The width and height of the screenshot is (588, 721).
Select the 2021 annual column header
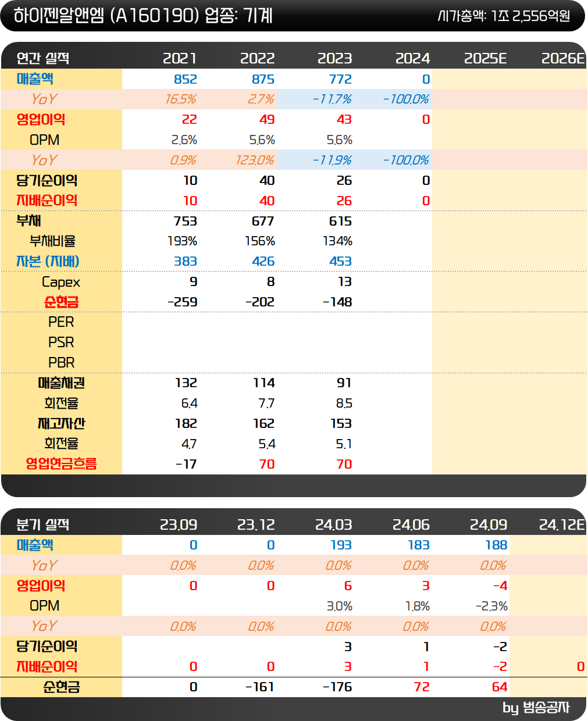(x=180, y=58)
